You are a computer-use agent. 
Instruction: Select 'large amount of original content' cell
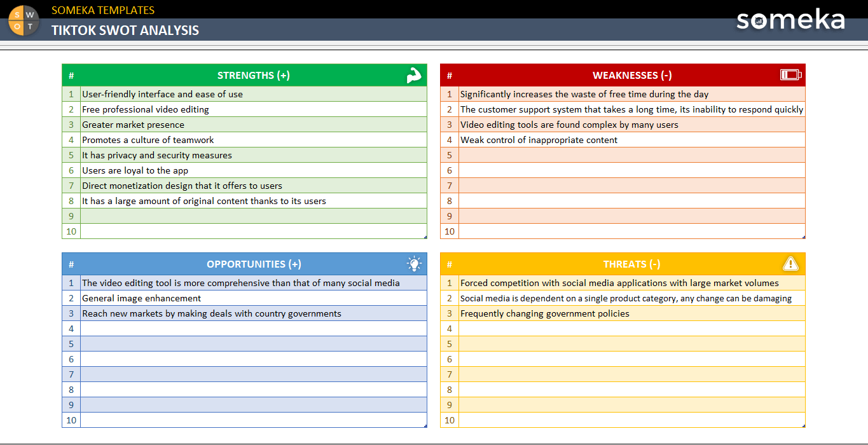(x=254, y=201)
